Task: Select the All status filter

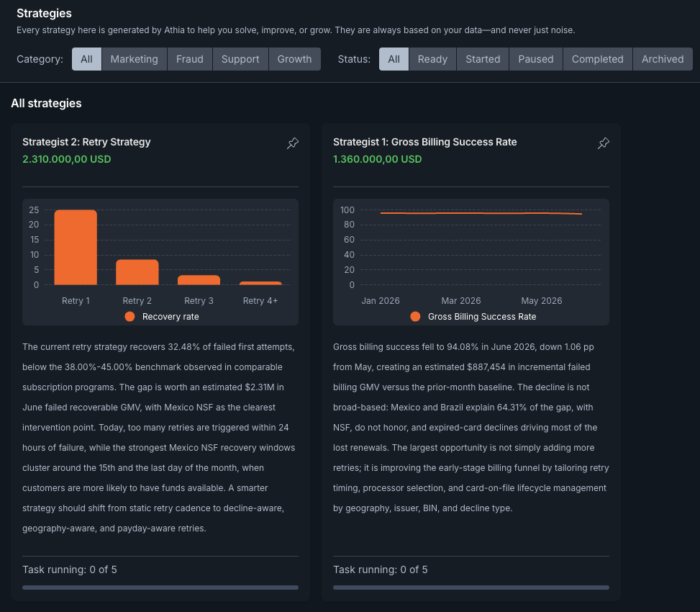Action: [394, 59]
